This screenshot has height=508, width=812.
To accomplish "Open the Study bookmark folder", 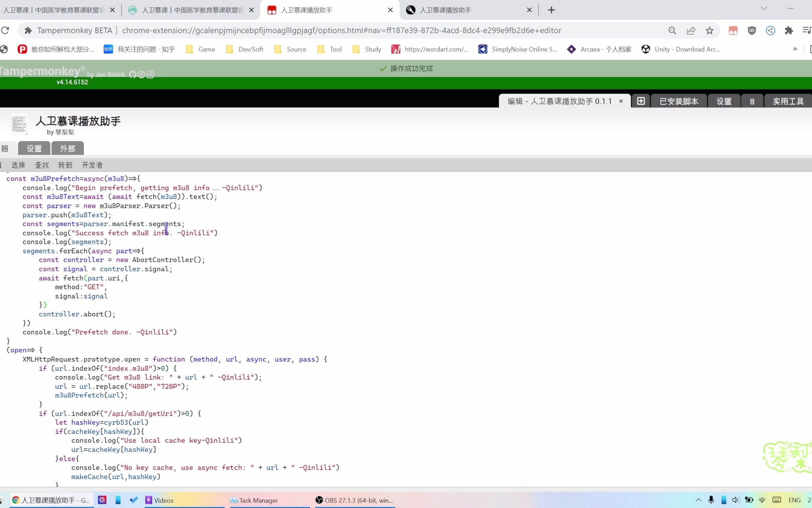I will coord(367,49).
